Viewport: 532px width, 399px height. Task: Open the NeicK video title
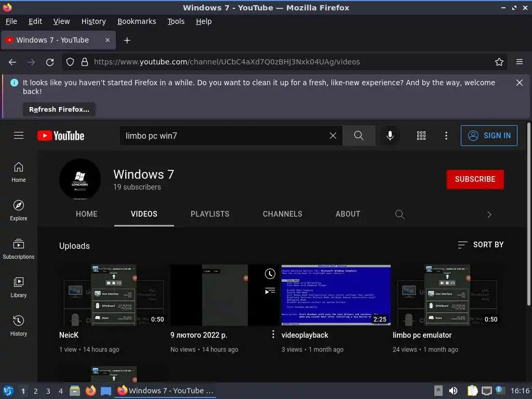pyautogui.click(x=69, y=335)
